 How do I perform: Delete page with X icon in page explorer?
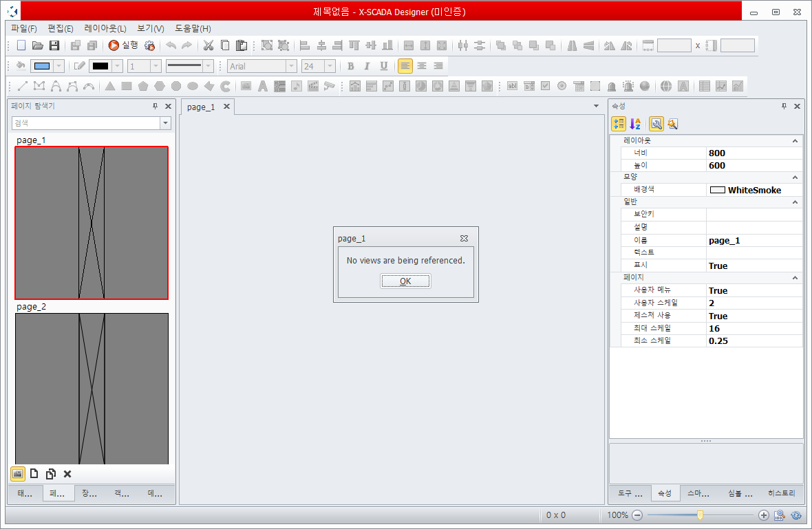67,473
